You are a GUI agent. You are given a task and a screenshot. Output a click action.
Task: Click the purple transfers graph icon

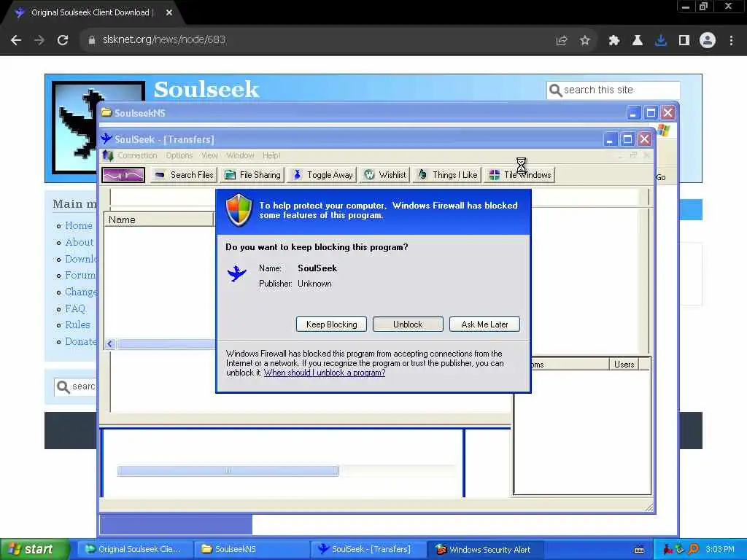pos(123,175)
